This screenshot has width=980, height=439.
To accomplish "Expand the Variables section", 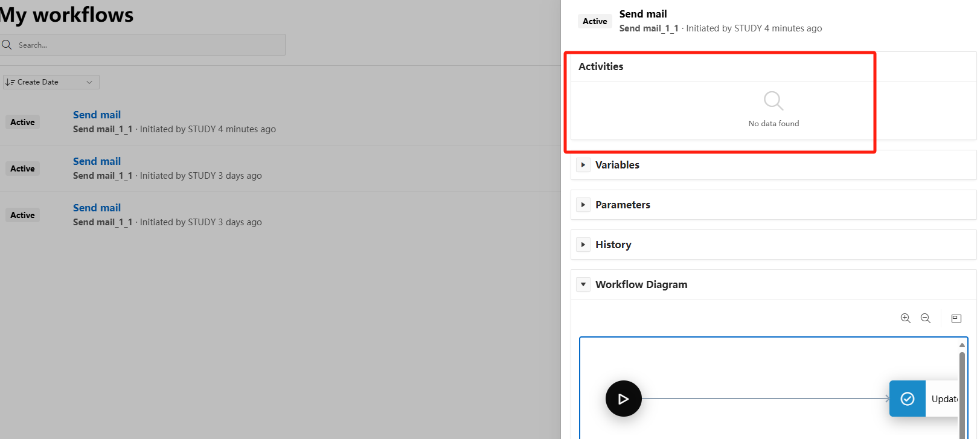I will (583, 165).
